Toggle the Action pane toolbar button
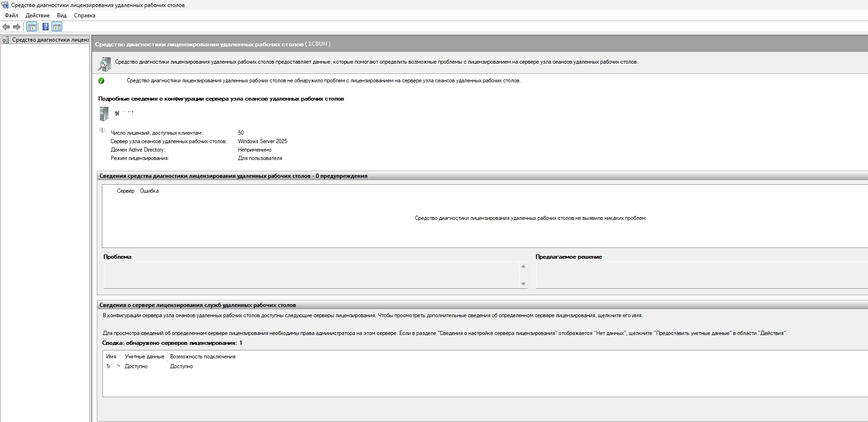868x422 pixels. (x=57, y=27)
